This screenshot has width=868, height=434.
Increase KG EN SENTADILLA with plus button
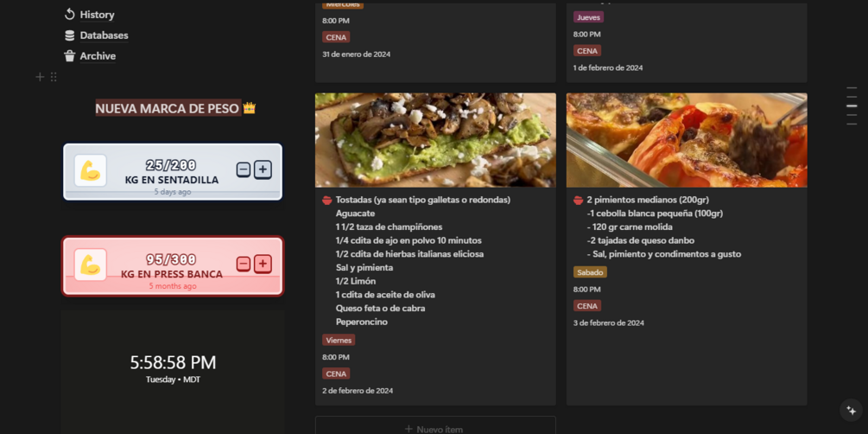point(263,169)
